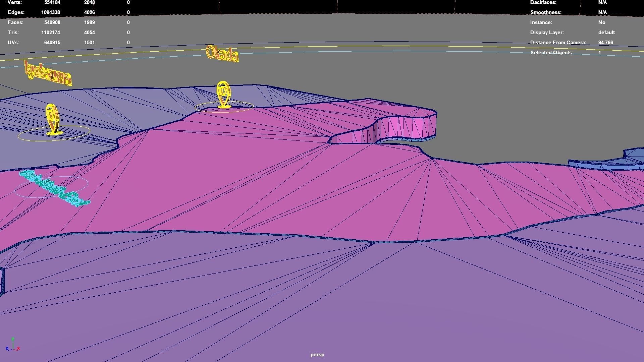Click the Distance From Camera readout
The height and width of the screenshot is (362, 644).
(605, 43)
